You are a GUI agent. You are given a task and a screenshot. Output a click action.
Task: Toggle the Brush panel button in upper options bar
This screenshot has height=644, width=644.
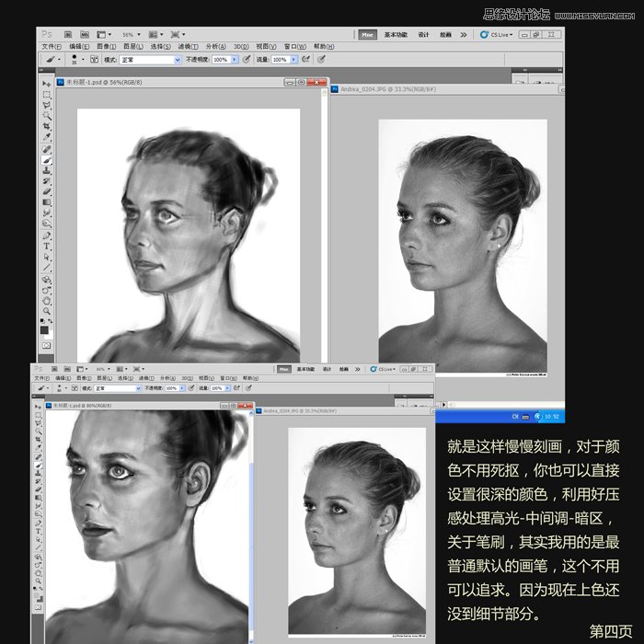pos(94,59)
